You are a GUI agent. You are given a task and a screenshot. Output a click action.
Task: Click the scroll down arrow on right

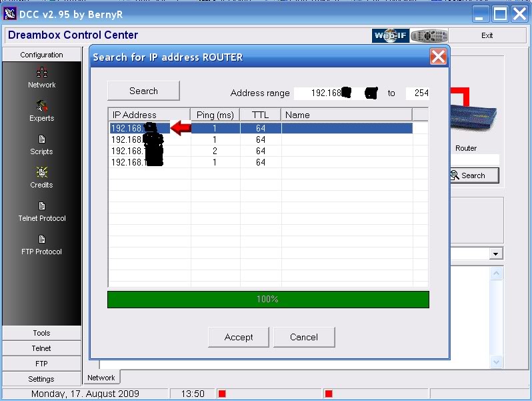pyautogui.click(x=497, y=362)
